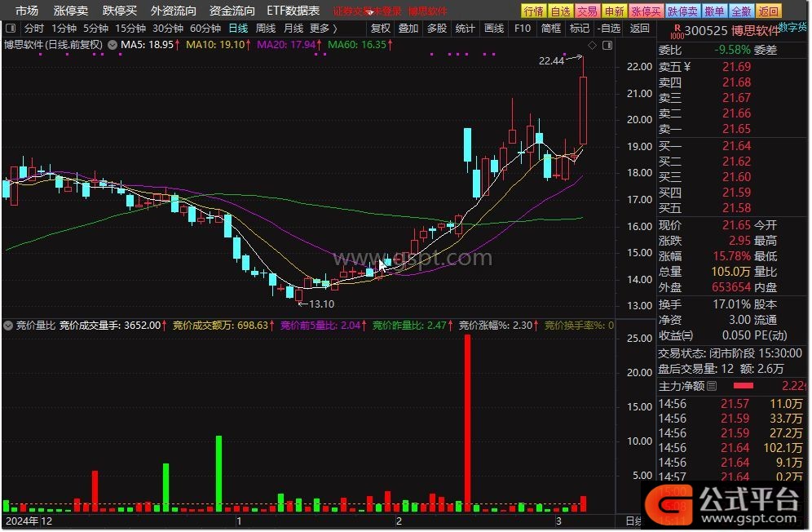Viewport: 812px width, 532px height.
Task: Open F10 company info
Action: (x=523, y=28)
